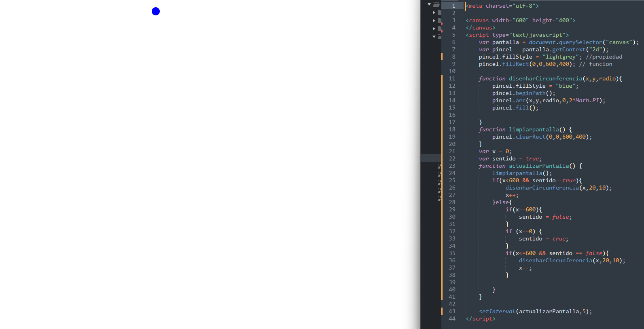Click the script type="text/javascript" tag

click(517, 35)
